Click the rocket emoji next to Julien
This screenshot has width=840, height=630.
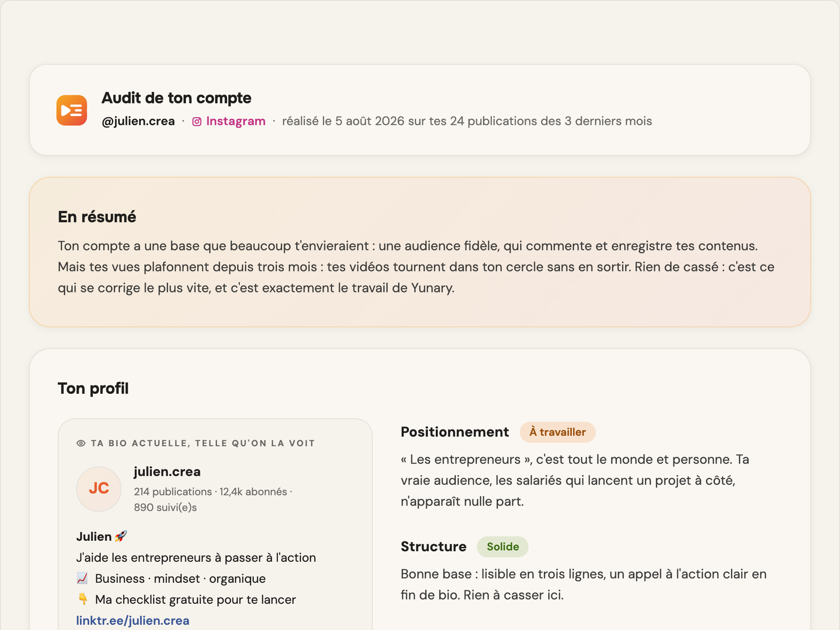[121, 536]
